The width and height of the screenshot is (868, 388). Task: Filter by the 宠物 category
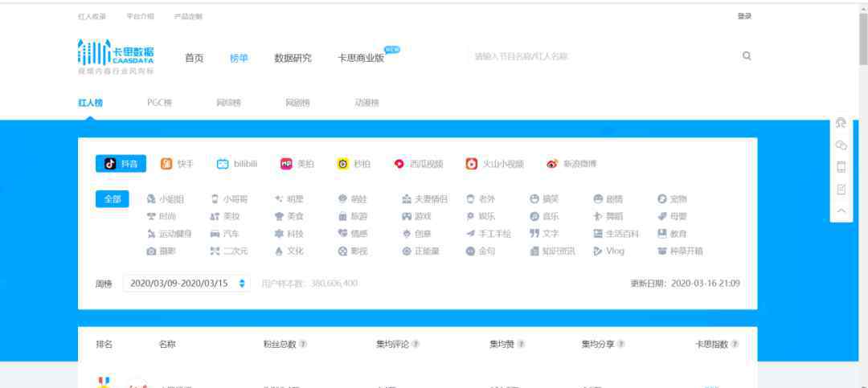672,199
